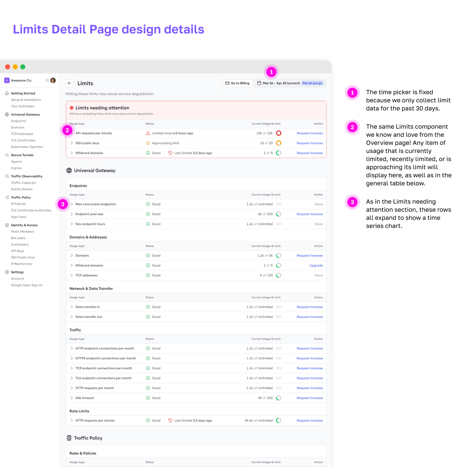Click the Secure Tunnels arrows icon
Image resolution: width=476 pixels, height=467 pixels.
coord(7,155)
